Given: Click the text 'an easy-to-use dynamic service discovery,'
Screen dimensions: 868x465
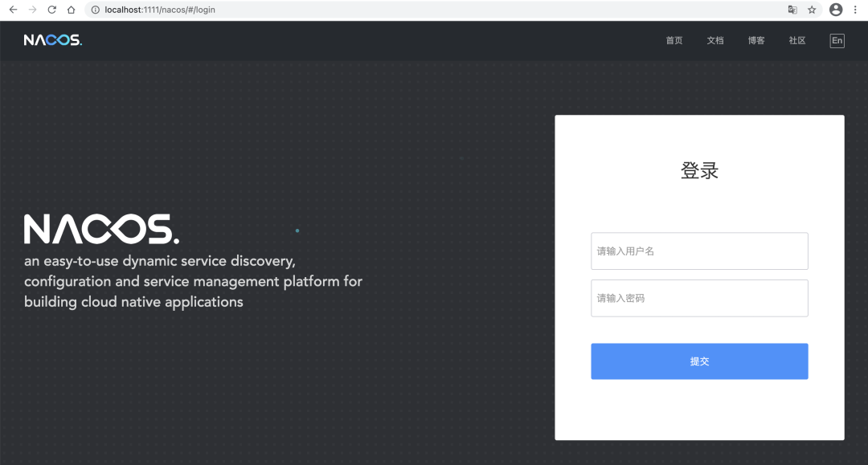Looking at the screenshot, I should [x=160, y=261].
